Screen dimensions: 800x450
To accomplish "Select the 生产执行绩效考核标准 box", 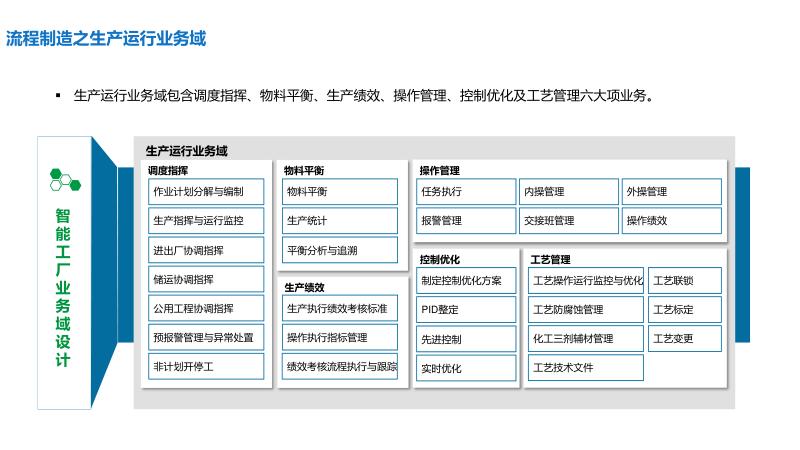I will [340, 308].
